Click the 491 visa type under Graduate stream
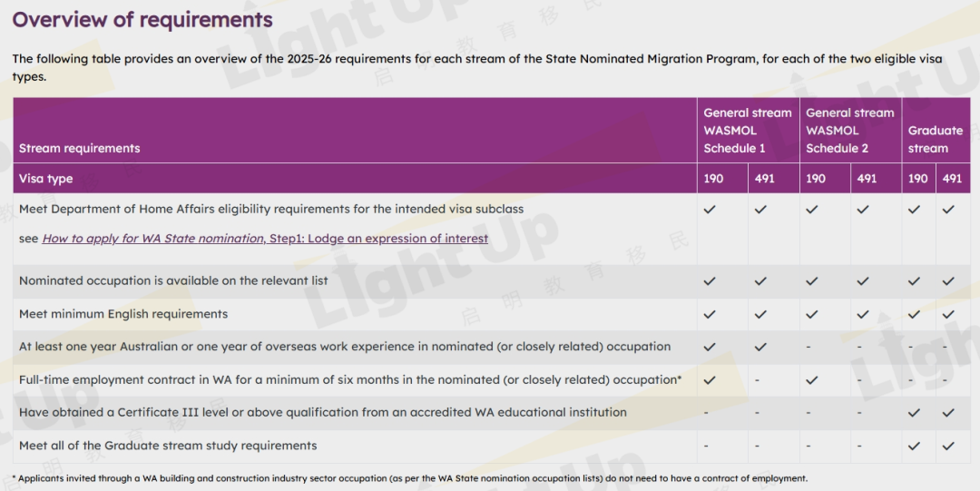Screen dimensions: 980x491 (x=952, y=179)
